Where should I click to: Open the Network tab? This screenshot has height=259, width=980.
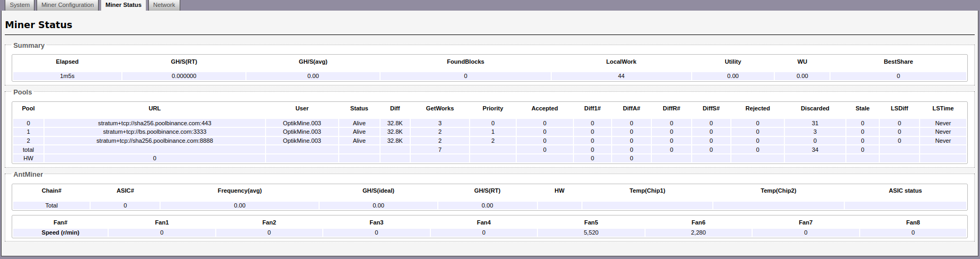click(x=164, y=5)
